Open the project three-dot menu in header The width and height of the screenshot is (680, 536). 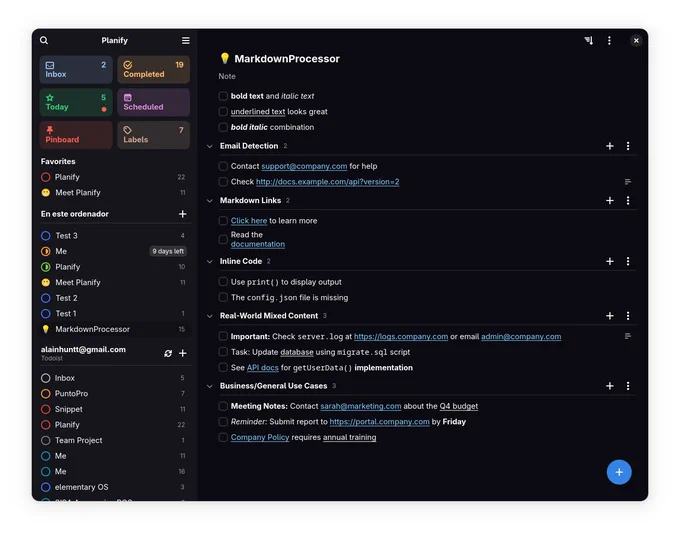(x=609, y=40)
